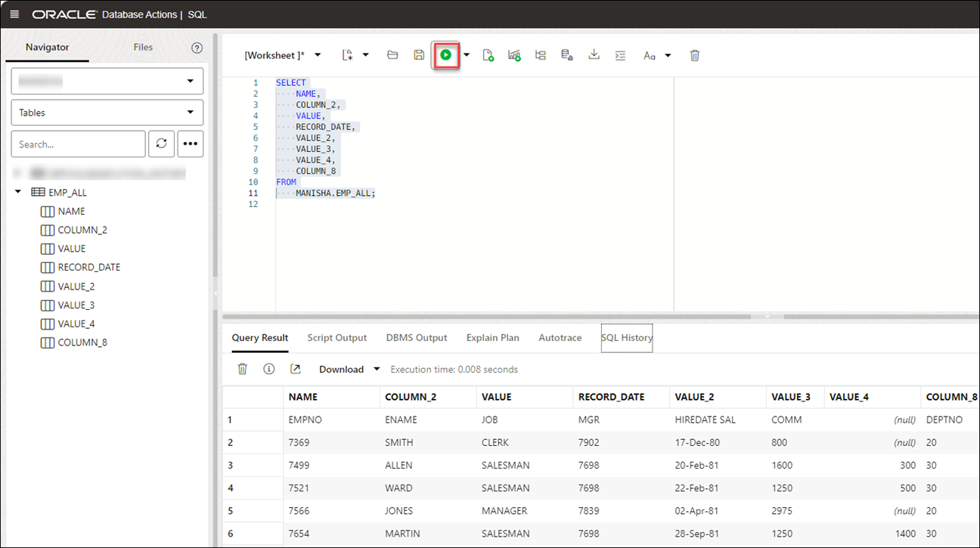Open the Worksheet name dropdown
The image size is (980, 548).
pyautogui.click(x=318, y=55)
